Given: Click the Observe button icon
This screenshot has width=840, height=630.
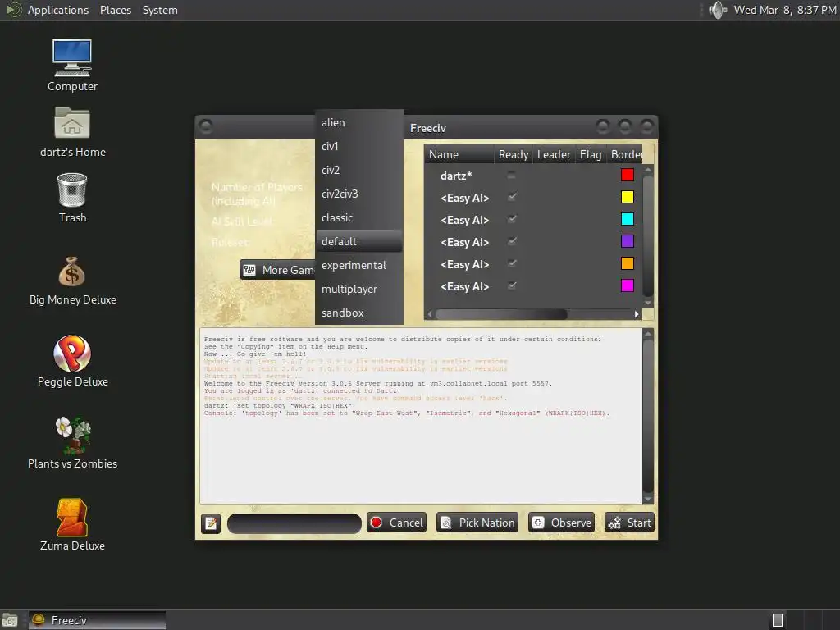Looking at the screenshot, I should (x=538, y=523).
